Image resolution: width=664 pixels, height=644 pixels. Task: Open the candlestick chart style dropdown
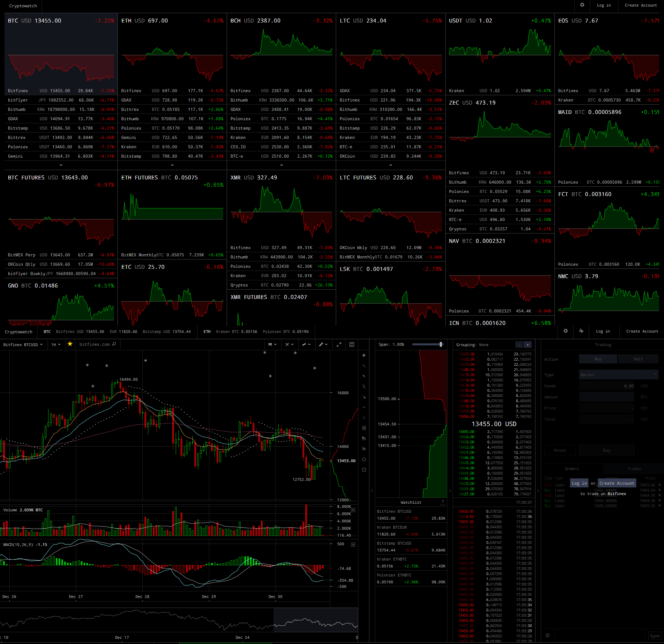(x=272, y=344)
